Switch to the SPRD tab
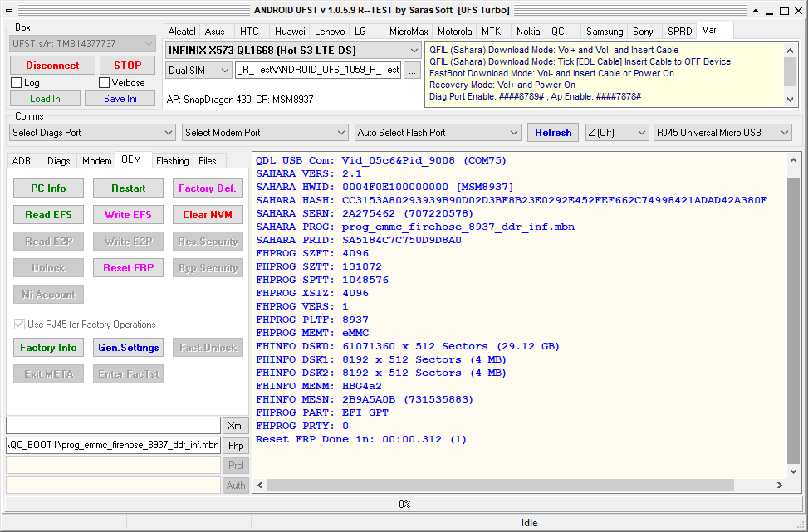808x532 pixels. point(679,32)
